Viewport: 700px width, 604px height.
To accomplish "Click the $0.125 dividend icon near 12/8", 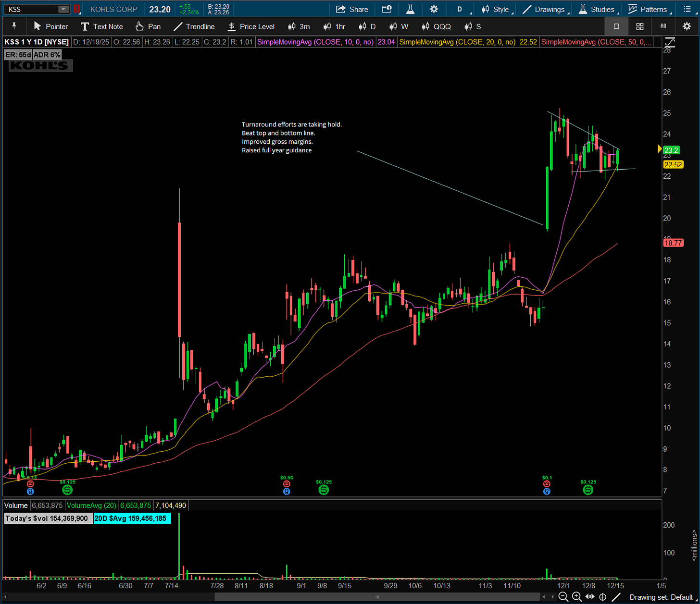I will point(588,490).
